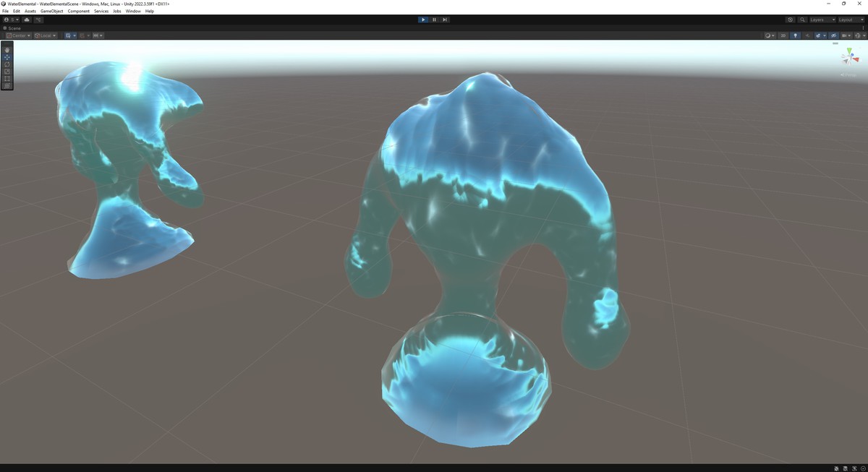868x472 pixels.
Task: Expand the scene effects dropdown arrow
Action: [825, 35]
